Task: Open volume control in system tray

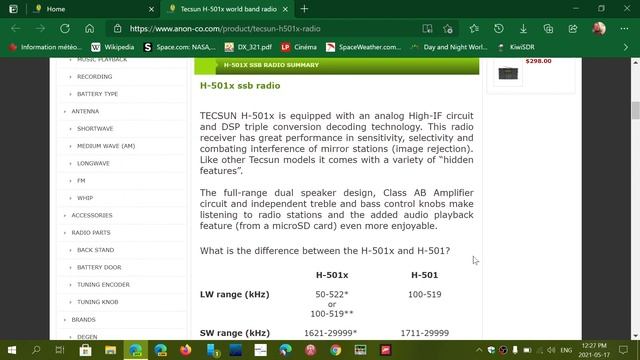Action: (x=551, y=350)
